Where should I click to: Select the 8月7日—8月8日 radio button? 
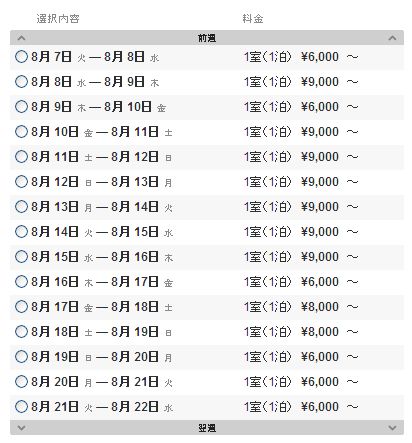[21, 57]
